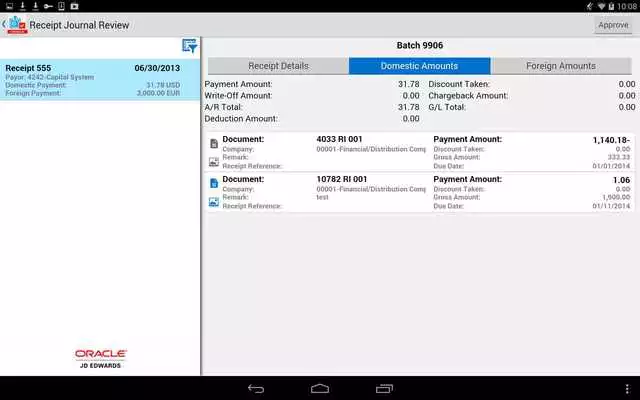The image size is (640, 400).
Task: Tap the screenshot notification icon in status bar
Action: tap(9, 6)
